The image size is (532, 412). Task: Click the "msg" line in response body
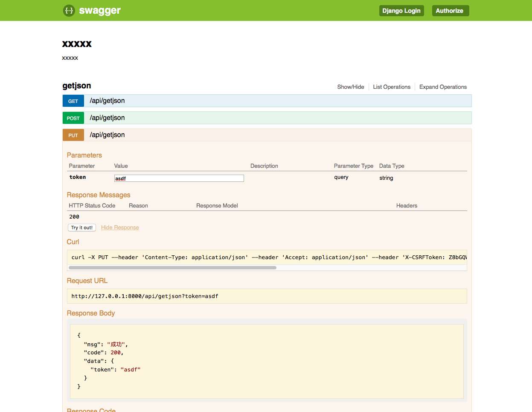[106, 344]
